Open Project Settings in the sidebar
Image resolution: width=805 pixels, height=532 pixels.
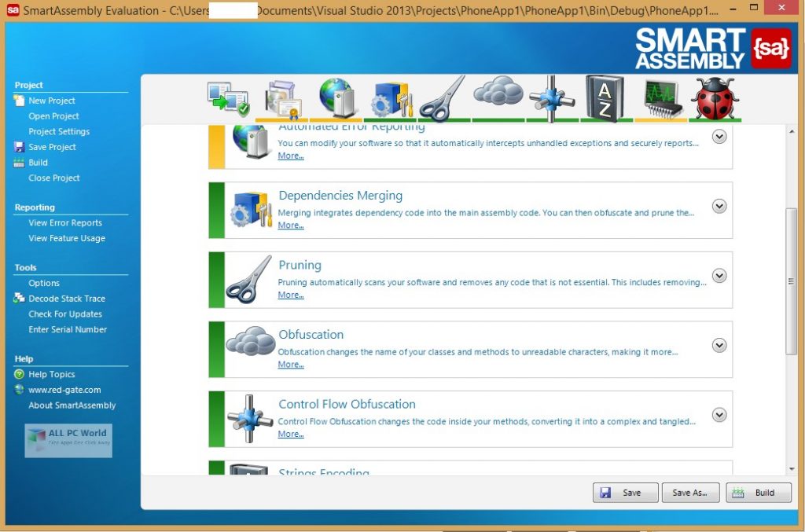(59, 131)
